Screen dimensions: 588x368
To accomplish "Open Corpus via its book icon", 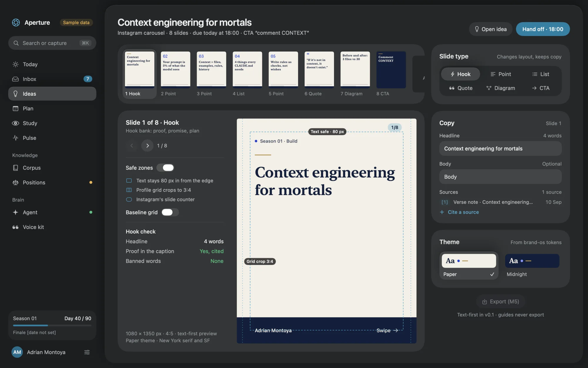I will click(x=16, y=168).
